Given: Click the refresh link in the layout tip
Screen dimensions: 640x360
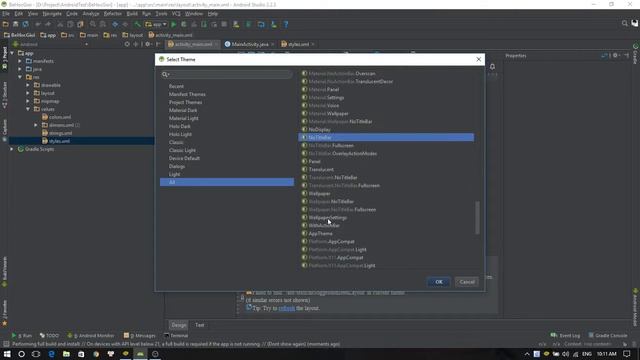Looking at the screenshot, I should pyautogui.click(x=287, y=308).
